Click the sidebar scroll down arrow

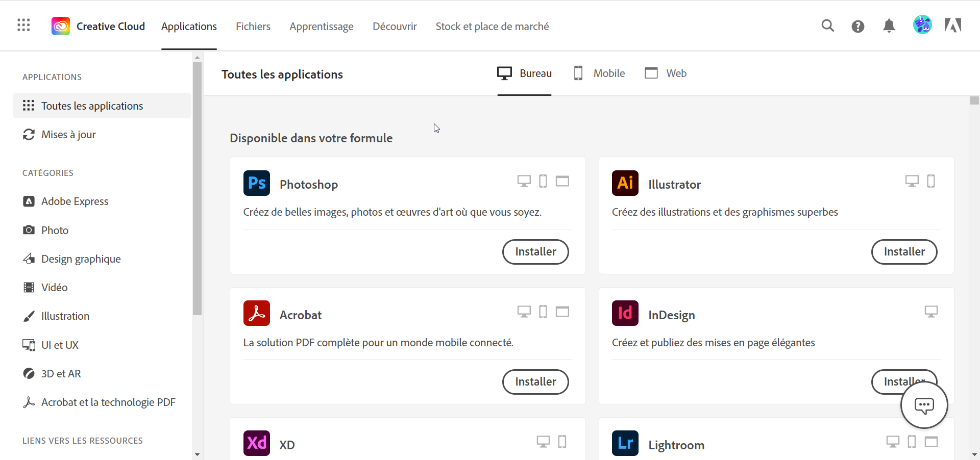point(197,454)
